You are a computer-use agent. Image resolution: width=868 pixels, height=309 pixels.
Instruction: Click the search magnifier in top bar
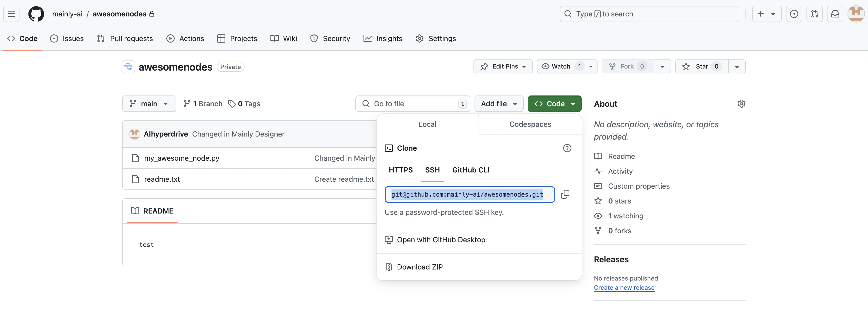pyautogui.click(x=568, y=14)
